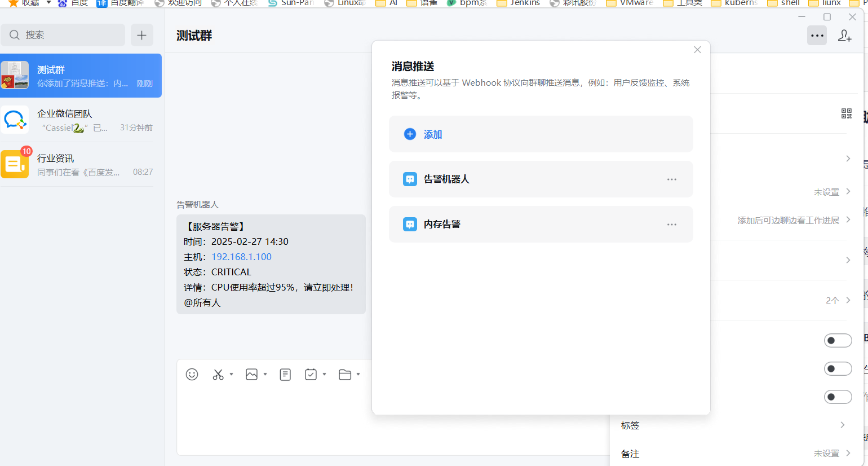
Task: Focus the 搜索 search field
Action: 63,35
